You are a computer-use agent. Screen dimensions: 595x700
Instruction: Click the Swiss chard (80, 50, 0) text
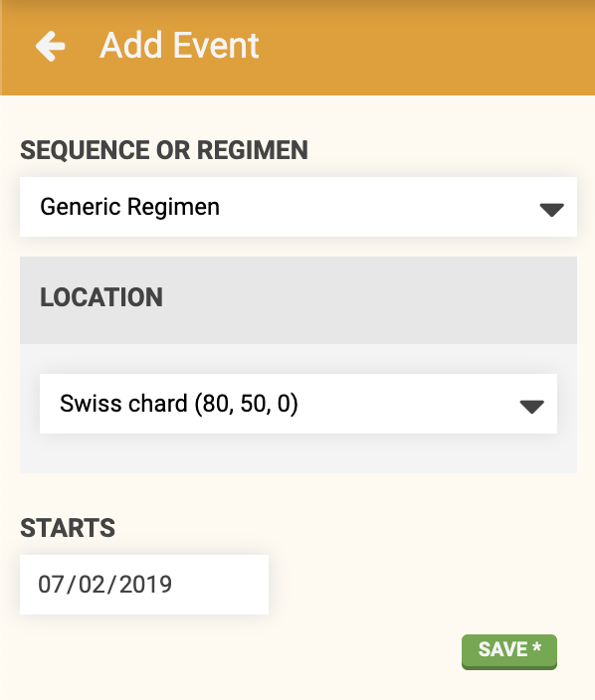[x=179, y=404]
